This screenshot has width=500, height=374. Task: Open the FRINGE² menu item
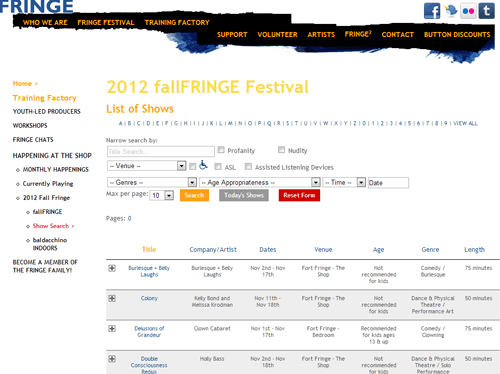(358, 34)
